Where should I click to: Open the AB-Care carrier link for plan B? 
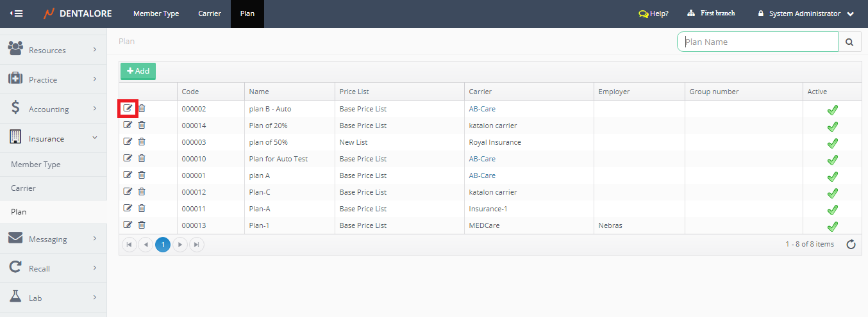[482, 109]
